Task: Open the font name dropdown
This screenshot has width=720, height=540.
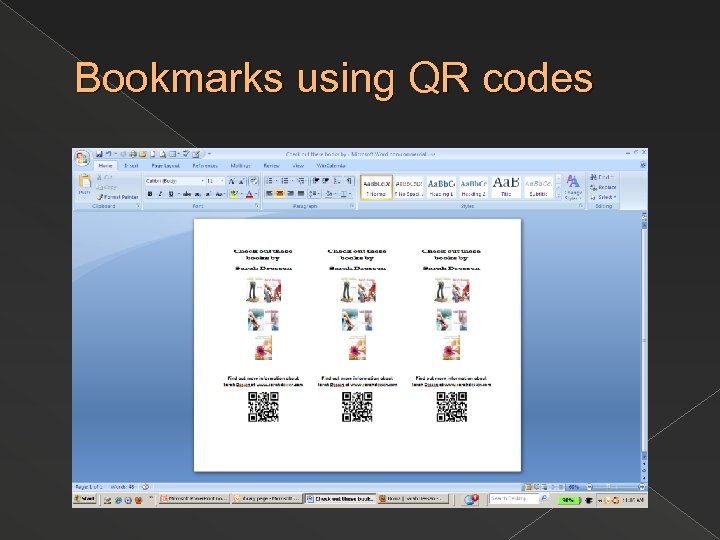Action: click(202, 181)
